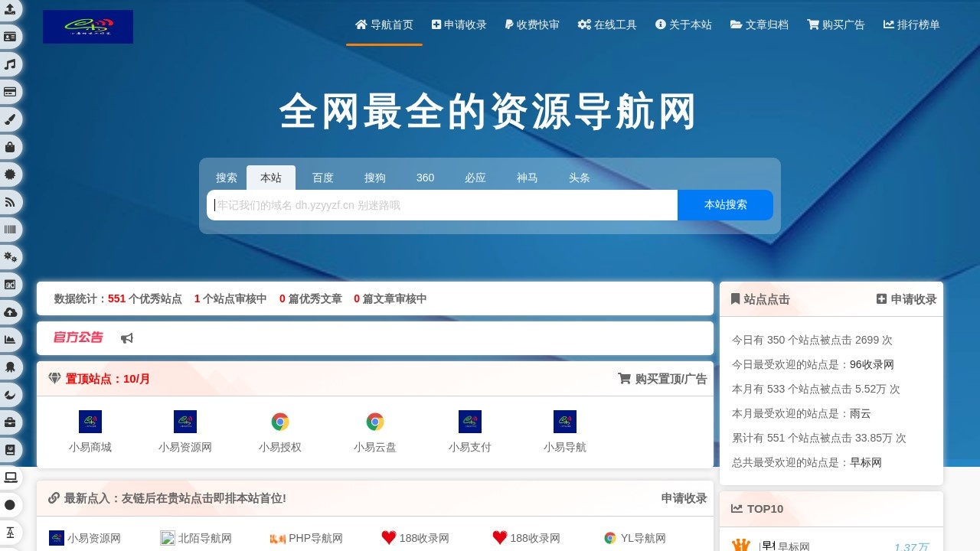Click the wave swoosh sidebar icon
The image size is (980, 551).
[x=10, y=395]
